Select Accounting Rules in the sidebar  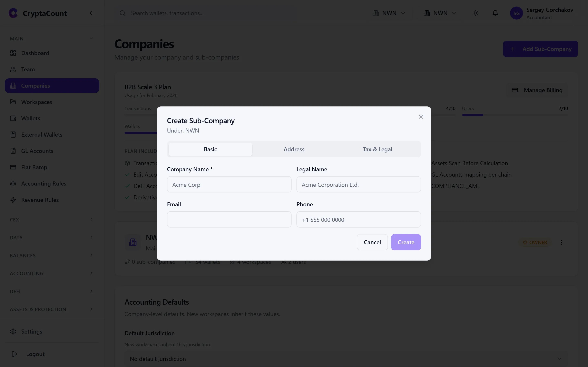click(x=43, y=183)
